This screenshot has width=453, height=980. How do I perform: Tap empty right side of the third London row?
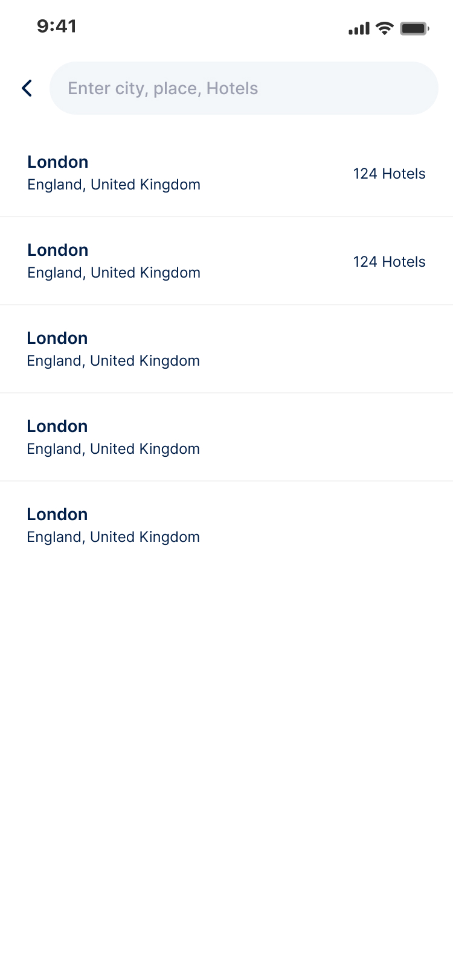(362, 349)
